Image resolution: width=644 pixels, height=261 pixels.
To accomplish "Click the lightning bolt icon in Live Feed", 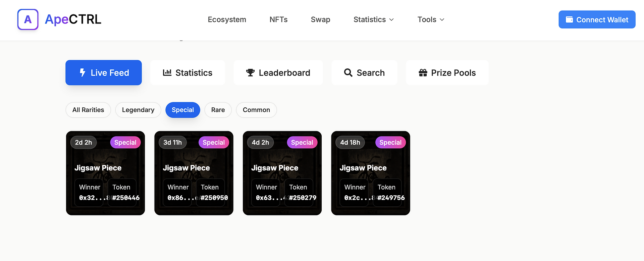I will tap(83, 72).
